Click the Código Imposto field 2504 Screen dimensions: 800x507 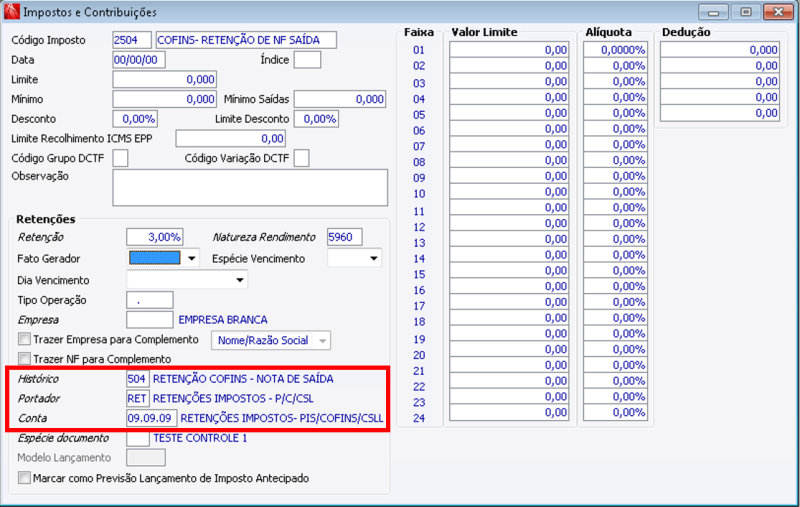pyautogui.click(x=132, y=40)
